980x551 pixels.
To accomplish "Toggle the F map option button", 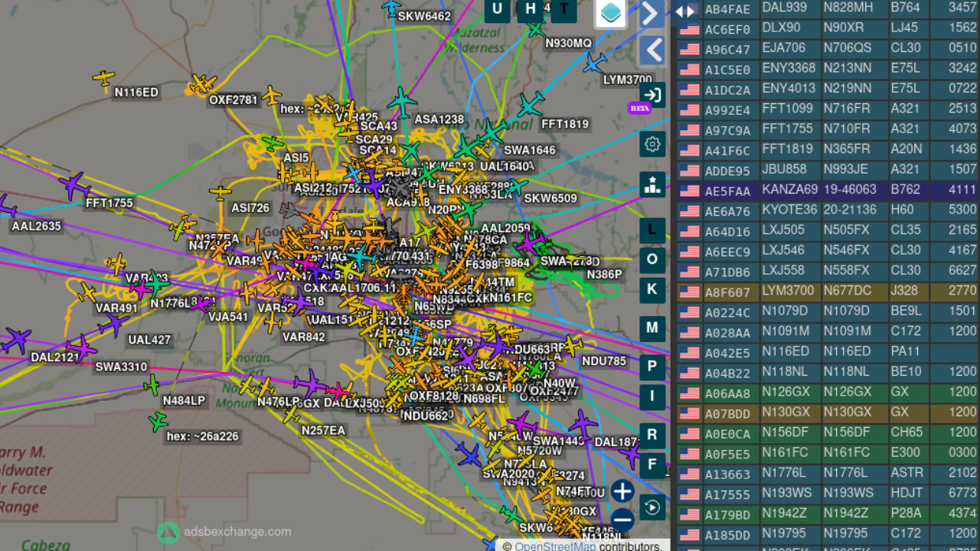I will point(652,465).
